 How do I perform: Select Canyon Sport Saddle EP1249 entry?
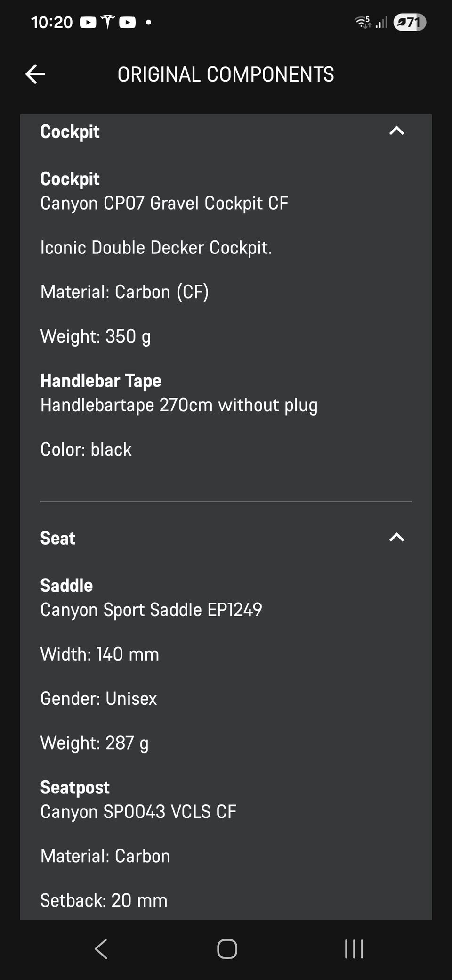click(151, 610)
